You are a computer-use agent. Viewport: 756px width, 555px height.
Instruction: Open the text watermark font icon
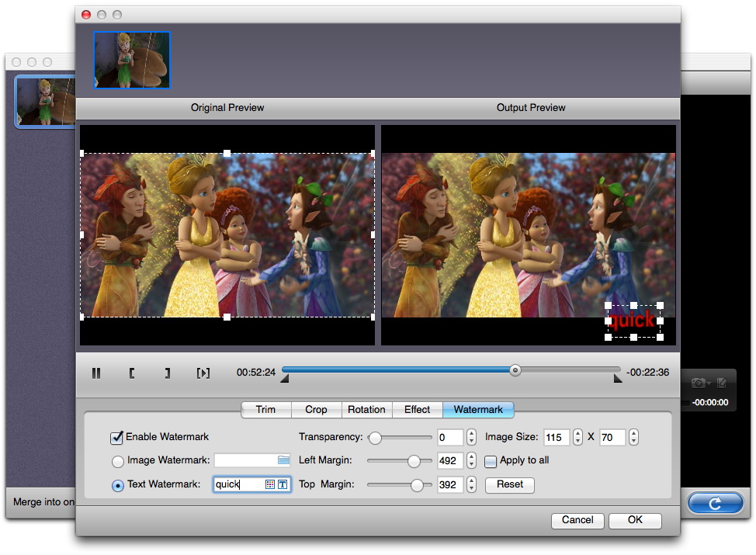coord(283,484)
